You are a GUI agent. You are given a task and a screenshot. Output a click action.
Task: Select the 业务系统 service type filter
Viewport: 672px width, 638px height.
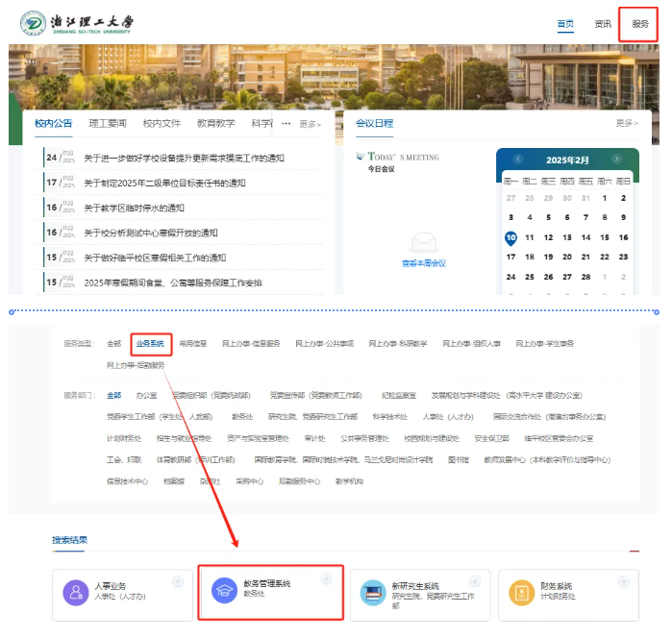point(150,343)
